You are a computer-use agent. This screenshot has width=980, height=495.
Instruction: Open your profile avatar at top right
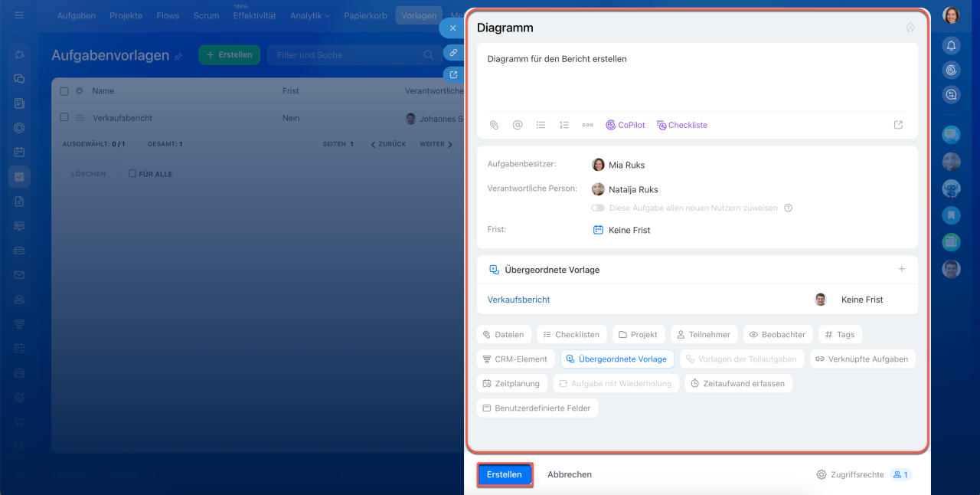tap(951, 15)
